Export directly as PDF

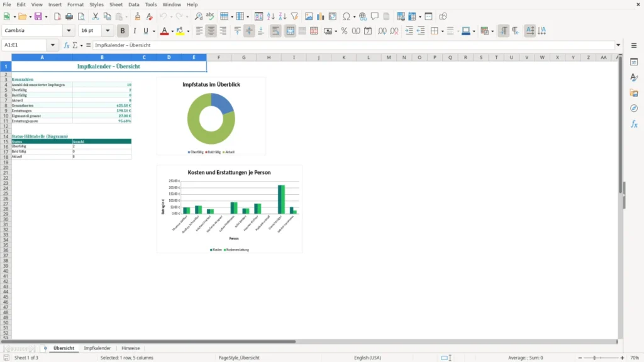pyautogui.click(x=57, y=16)
